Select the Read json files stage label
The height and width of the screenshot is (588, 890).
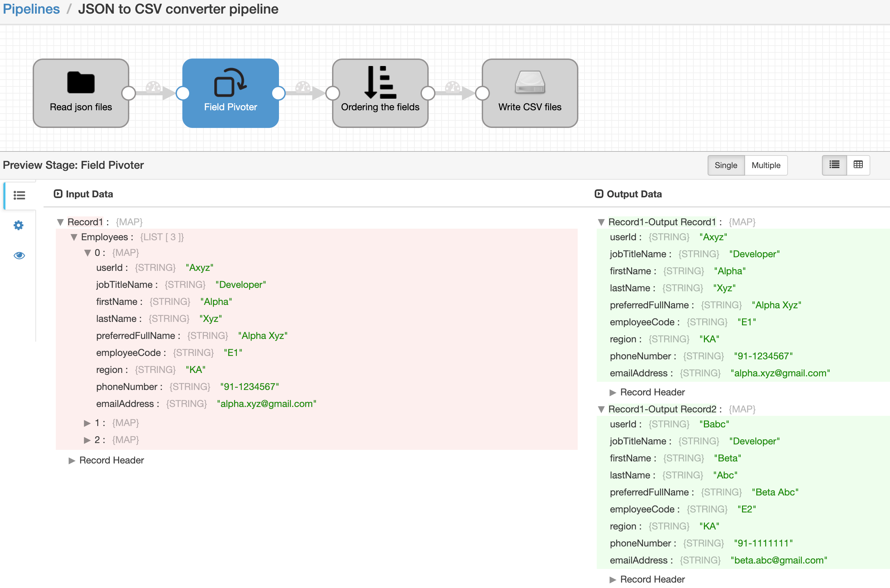81,107
